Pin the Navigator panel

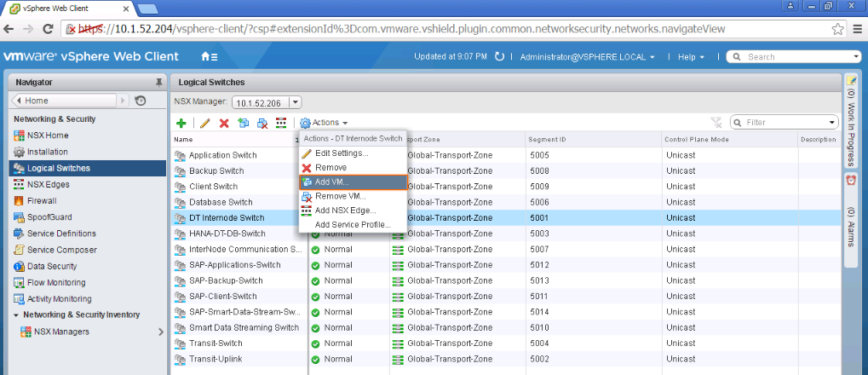159,83
